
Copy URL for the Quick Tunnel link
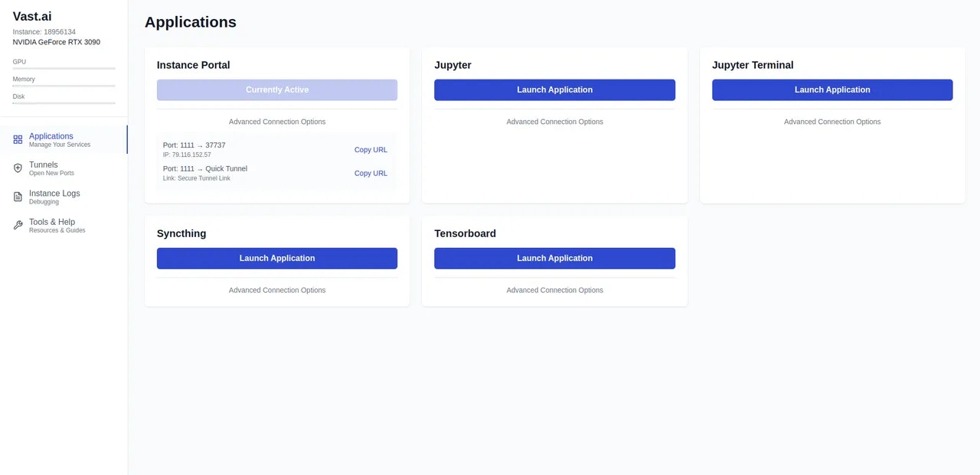pos(371,173)
